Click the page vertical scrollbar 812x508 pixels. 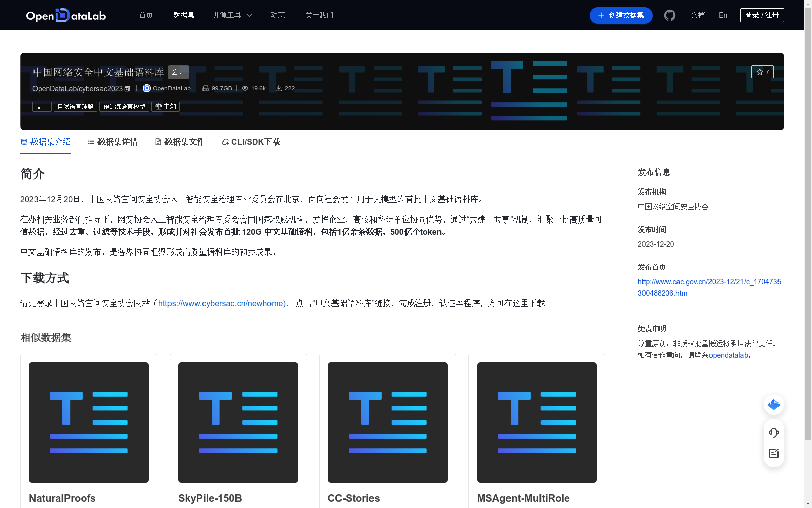click(x=808, y=224)
